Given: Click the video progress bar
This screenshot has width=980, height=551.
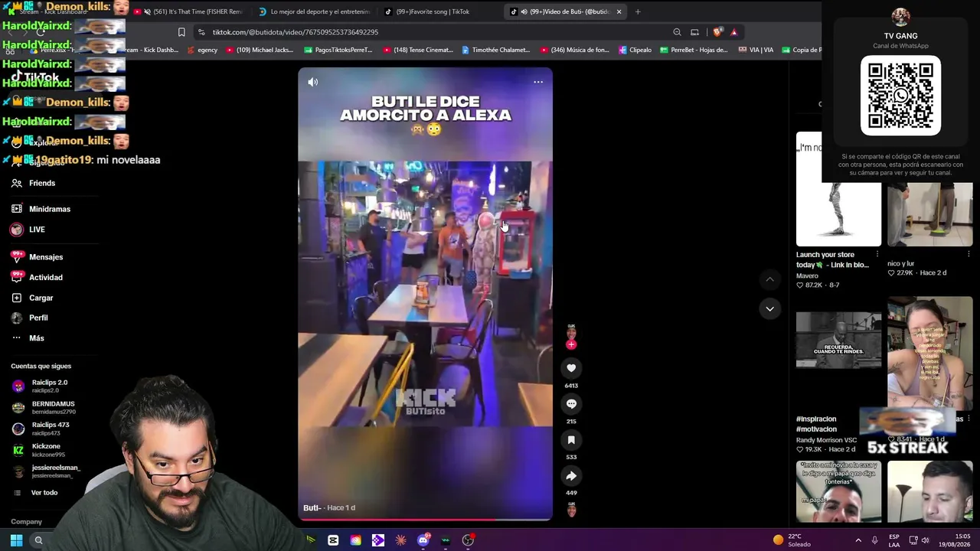Looking at the screenshot, I should 425,520.
